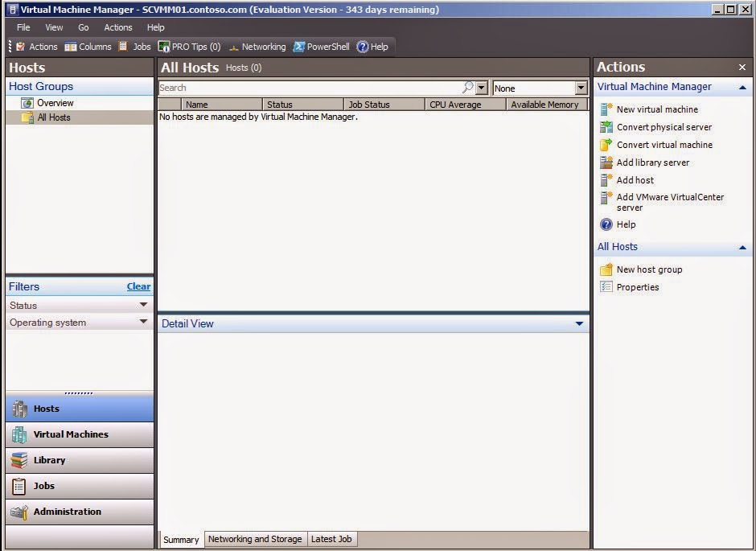Open the Go menu
This screenshot has width=756, height=551.
(x=84, y=27)
